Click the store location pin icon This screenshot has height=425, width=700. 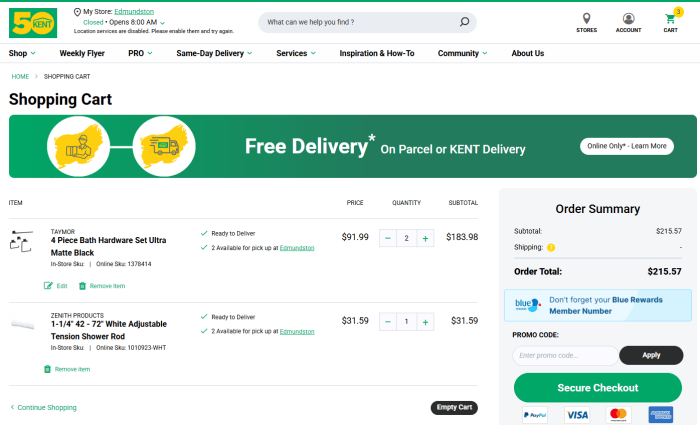pyautogui.click(x=77, y=12)
